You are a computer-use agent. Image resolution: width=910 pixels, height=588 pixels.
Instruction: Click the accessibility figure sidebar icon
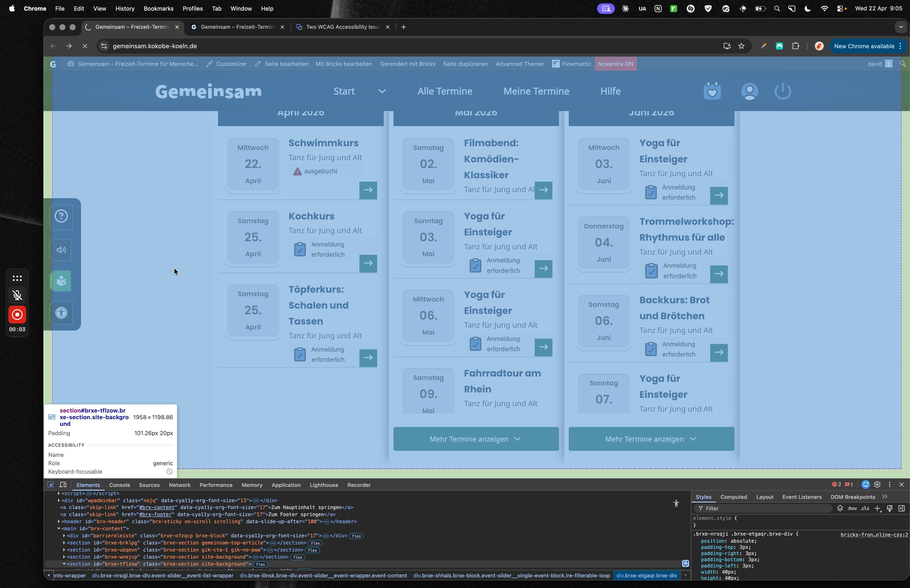click(x=61, y=313)
